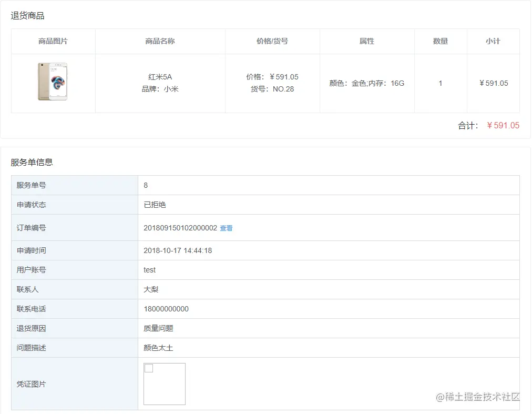
Task: Click the quantity value 1
Action: (x=441, y=83)
